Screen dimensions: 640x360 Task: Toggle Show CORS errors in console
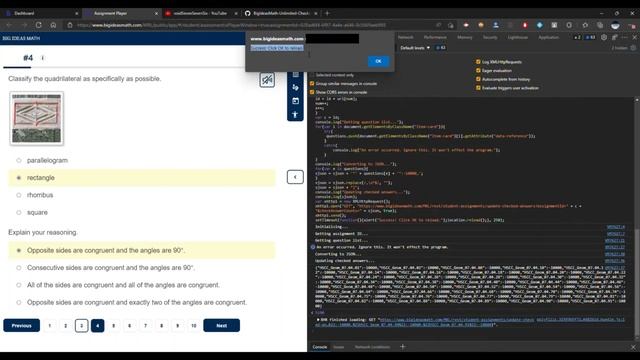coord(312,92)
